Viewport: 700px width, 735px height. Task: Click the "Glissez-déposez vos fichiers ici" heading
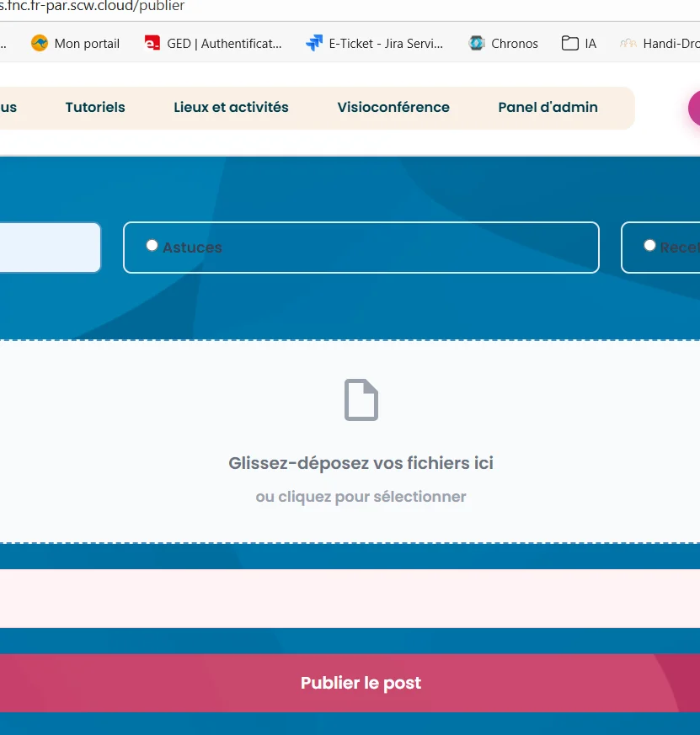[361, 463]
